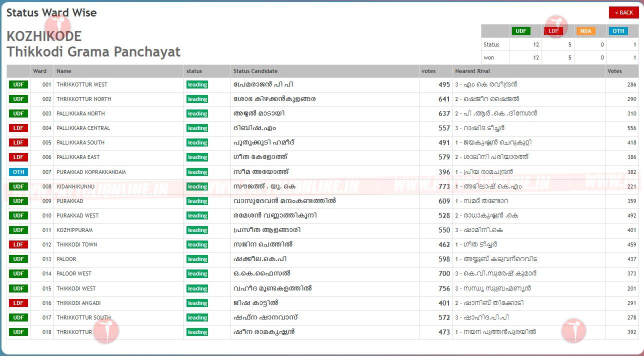Click the won count under UDF
This screenshot has height=356, width=644.
(535, 57)
